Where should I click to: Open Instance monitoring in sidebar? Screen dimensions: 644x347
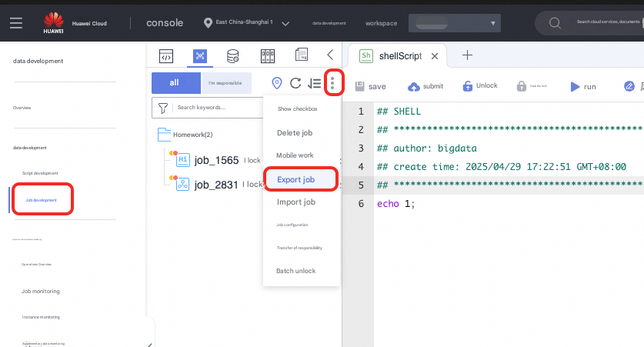point(41,317)
